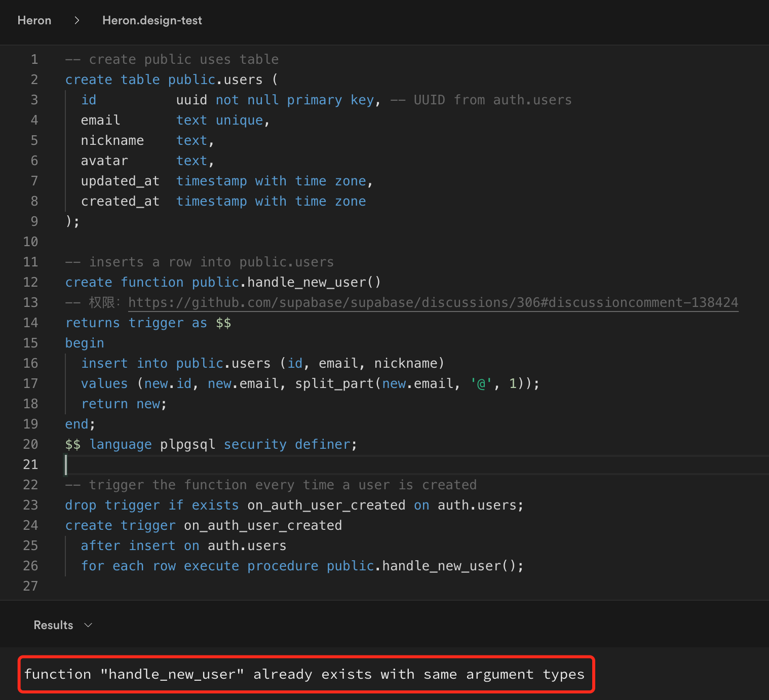This screenshot has width=769, height=700.
Task: Select the highlighted error message
Action: coord(304,674)
